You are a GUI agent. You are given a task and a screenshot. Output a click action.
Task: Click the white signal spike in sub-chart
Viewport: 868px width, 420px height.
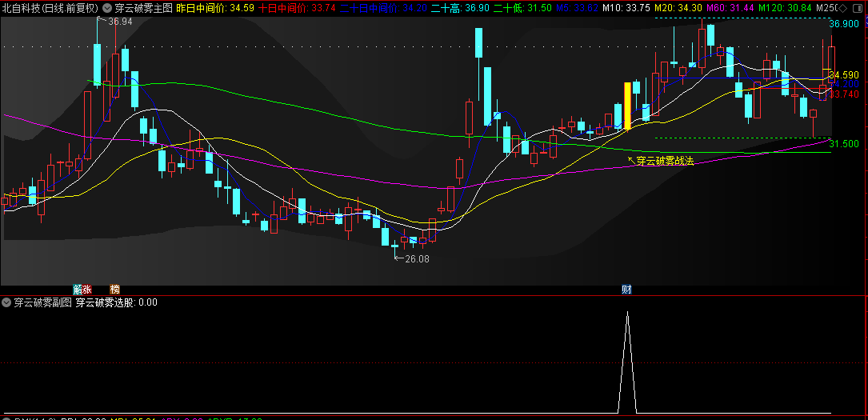tap(627, 362)
